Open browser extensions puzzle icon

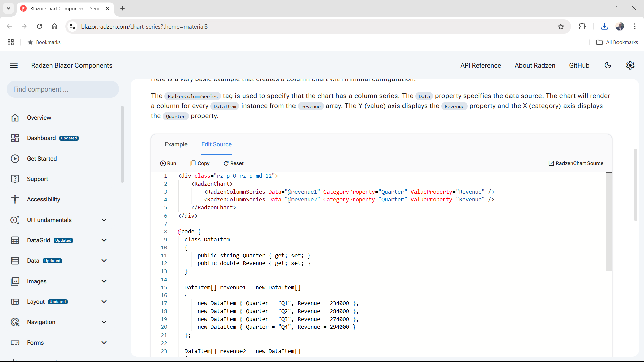pyautogui.click(x=582, y=26)
